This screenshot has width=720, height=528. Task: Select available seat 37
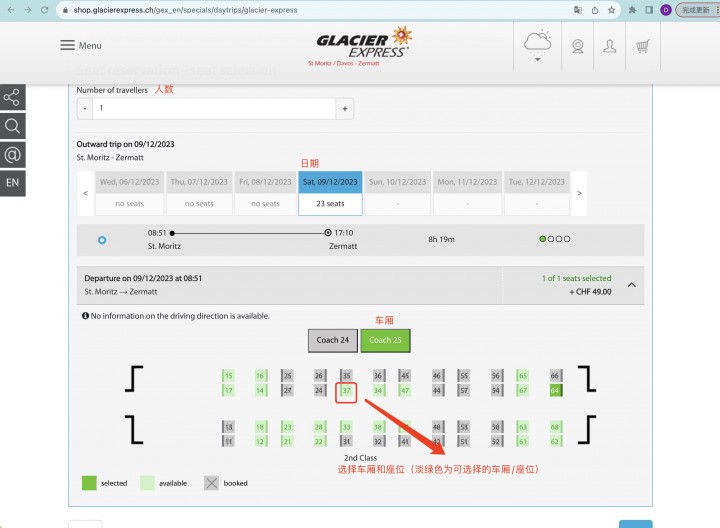(346, 391)
